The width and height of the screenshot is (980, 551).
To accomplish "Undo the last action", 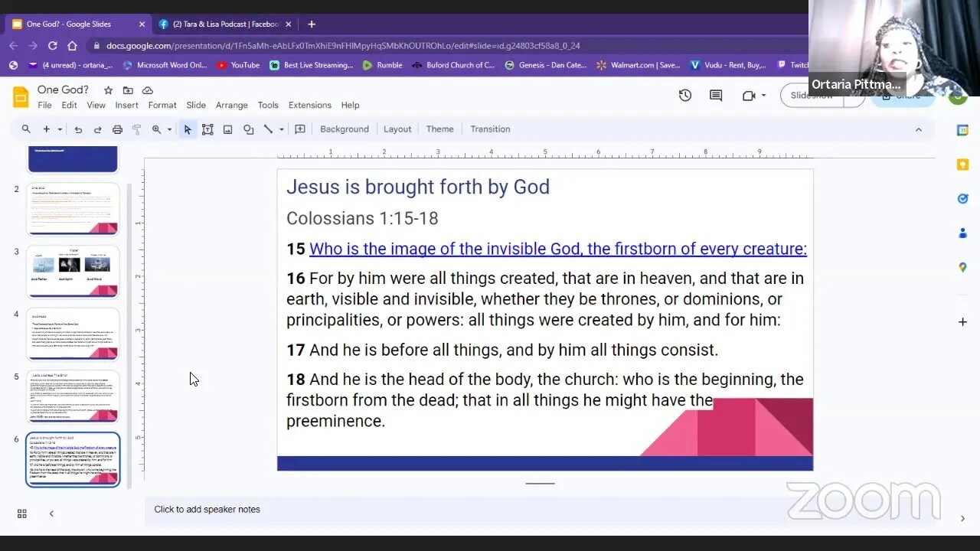I will click(x=78, y=129).
